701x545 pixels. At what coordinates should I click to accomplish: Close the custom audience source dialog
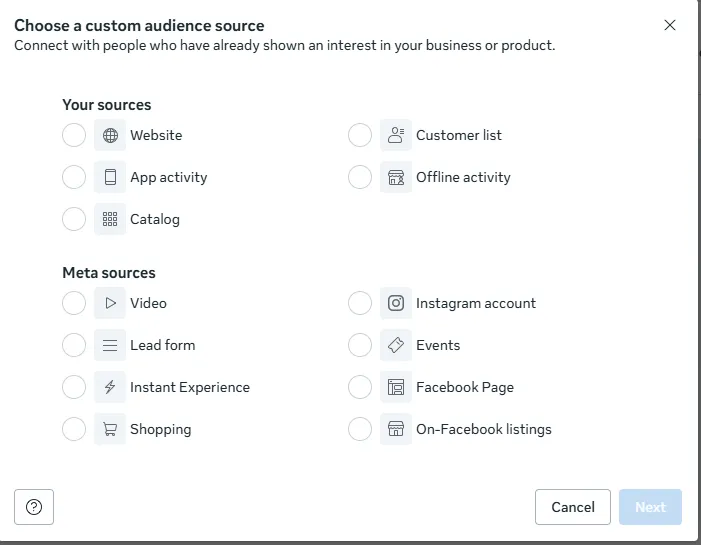[670, 25]
